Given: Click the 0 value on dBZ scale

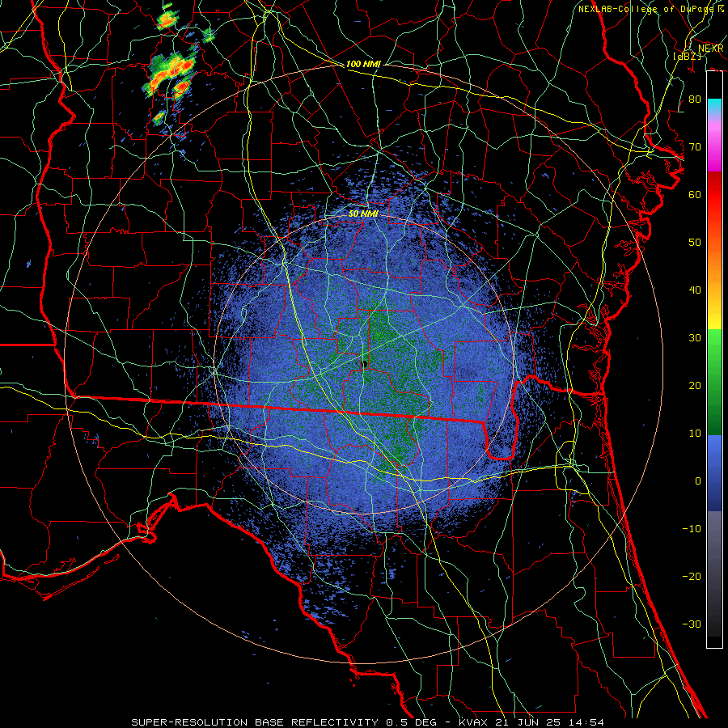Looking at the screenshot, I should tap(698, 481).
